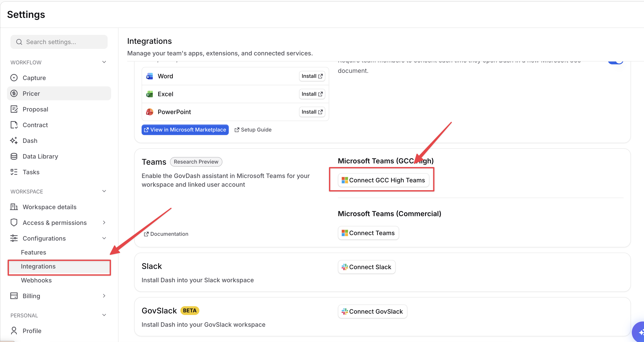Image resolution: width=644 pixels, height=342 pixels.
Task: Open the Teams Documentation link
Action: (x=166, y=234)
